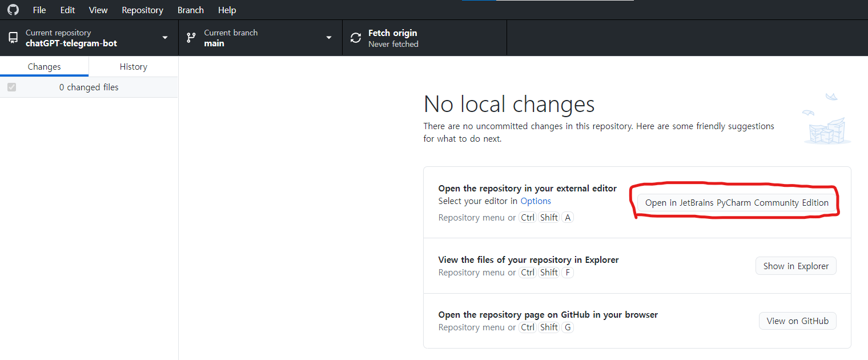
Task: Open the Branch menu
Action: [191, 10]
